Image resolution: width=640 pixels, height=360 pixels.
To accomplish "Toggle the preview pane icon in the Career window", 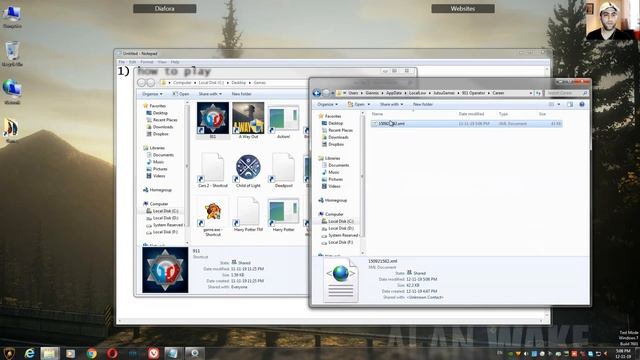I will coord(570,104).
